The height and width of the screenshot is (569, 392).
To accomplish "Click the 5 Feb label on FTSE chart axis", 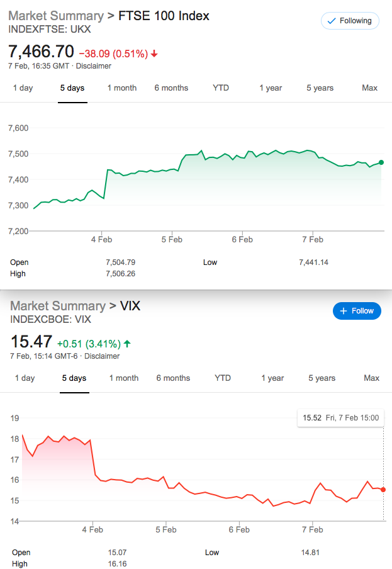I will (172, 240).
